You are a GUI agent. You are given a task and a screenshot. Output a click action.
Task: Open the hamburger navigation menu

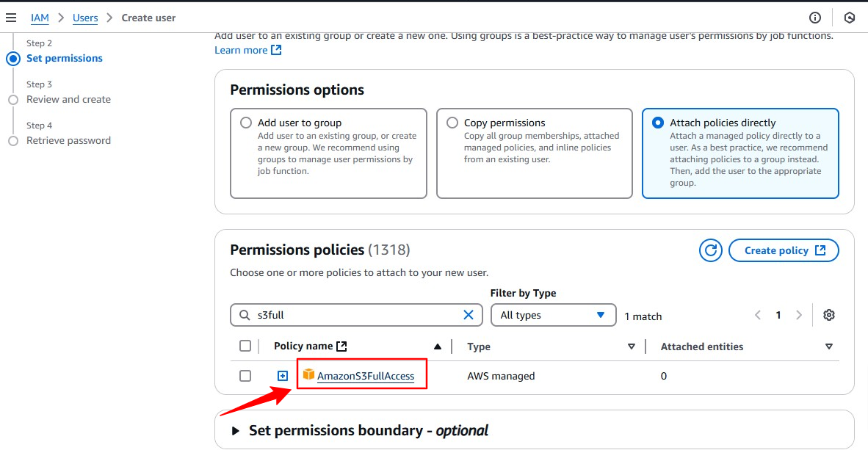(11, 18)
